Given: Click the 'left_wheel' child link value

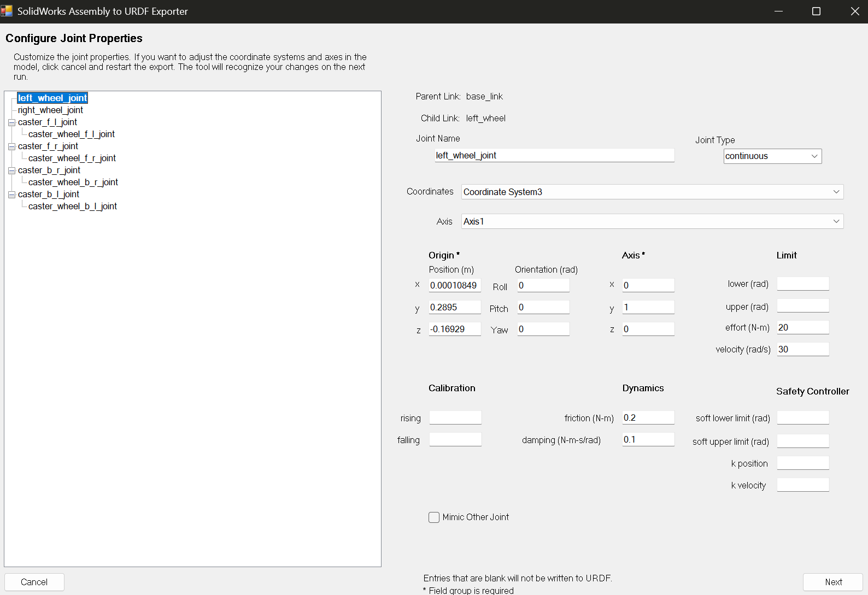Looking at the screenshot, I should [x=486, y=118].
